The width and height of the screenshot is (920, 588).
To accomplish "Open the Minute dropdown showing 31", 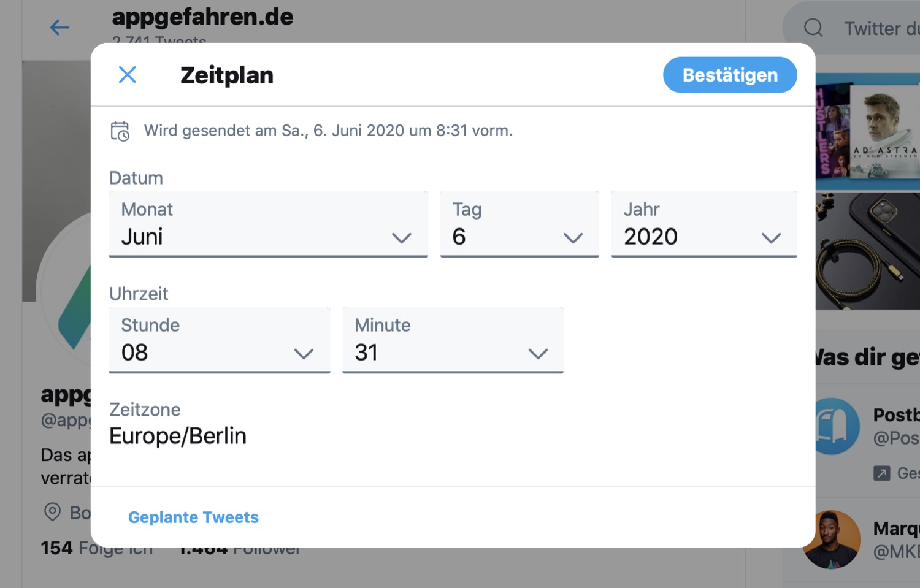I will pyautogui.click(x=452, y=340).
